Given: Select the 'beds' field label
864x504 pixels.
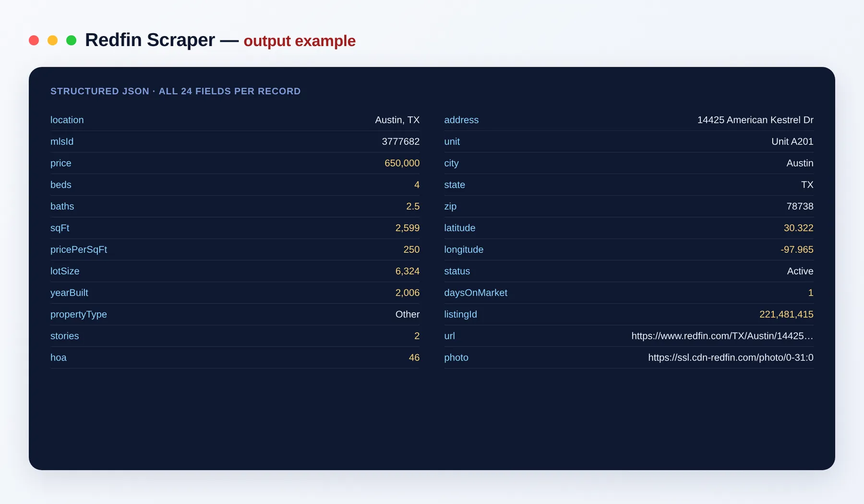Looking at the screenshot, I should pyautogui.click(x=61, y=185).
